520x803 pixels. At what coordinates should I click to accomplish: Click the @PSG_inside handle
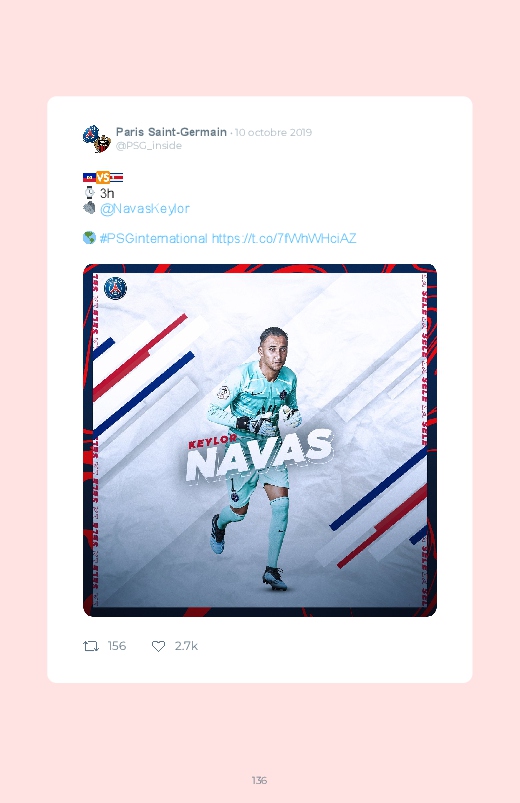149,145
